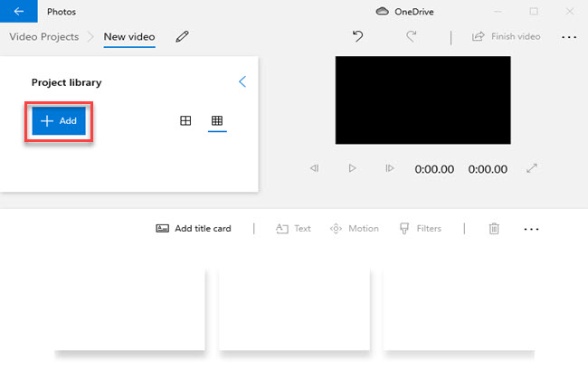Redo the last action

(412, 37)
